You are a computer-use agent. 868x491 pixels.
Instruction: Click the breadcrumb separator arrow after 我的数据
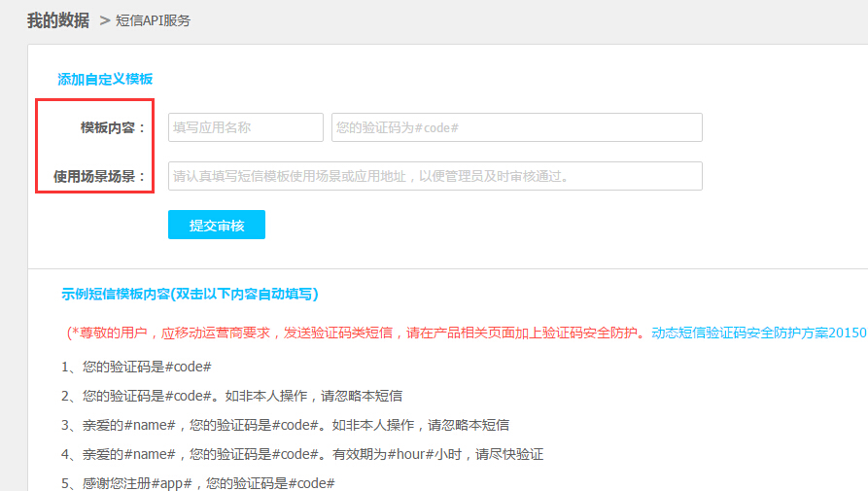click(x=104, y=19)
